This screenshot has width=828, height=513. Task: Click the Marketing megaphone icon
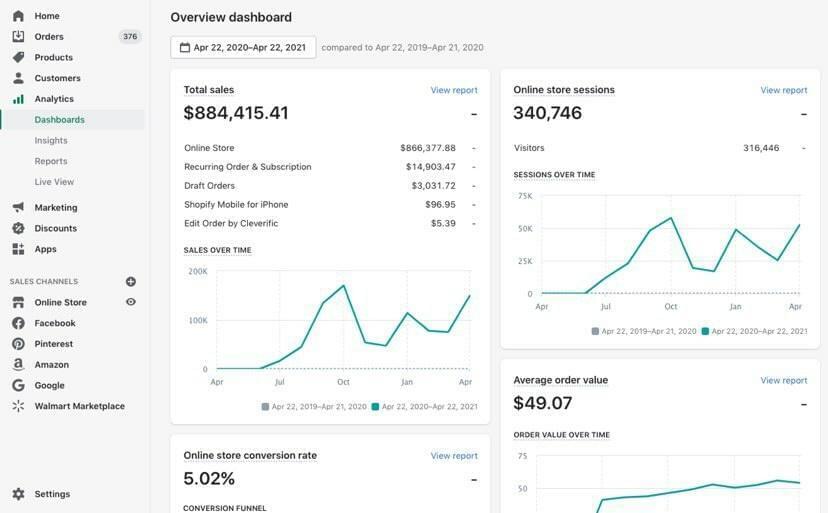18,208
